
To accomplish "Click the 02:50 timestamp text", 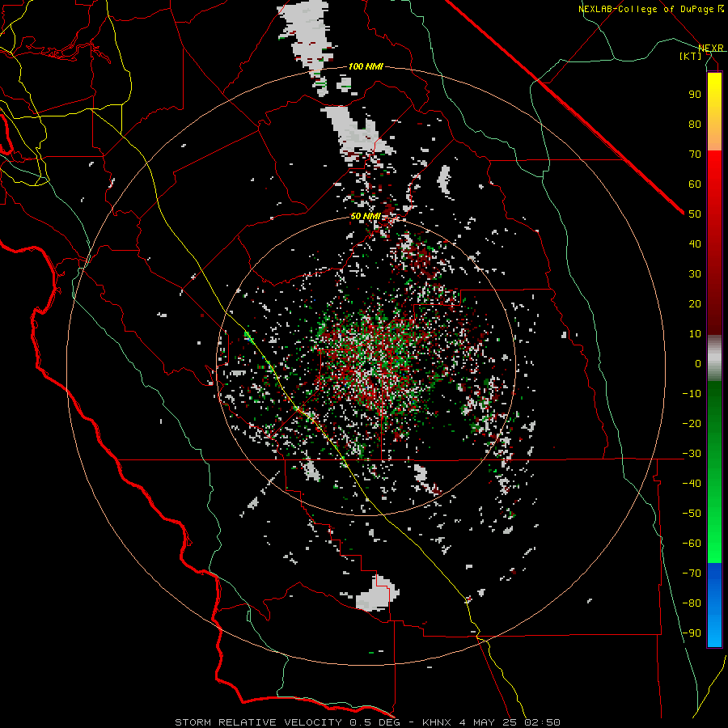I will [x=542, y=722].
